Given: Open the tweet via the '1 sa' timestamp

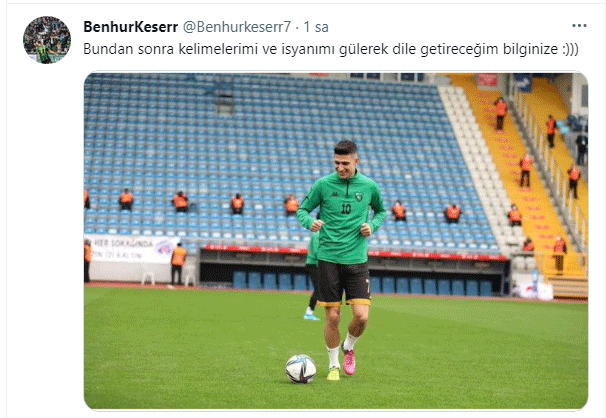Looking at the screenshot, I should coord(316,27).
